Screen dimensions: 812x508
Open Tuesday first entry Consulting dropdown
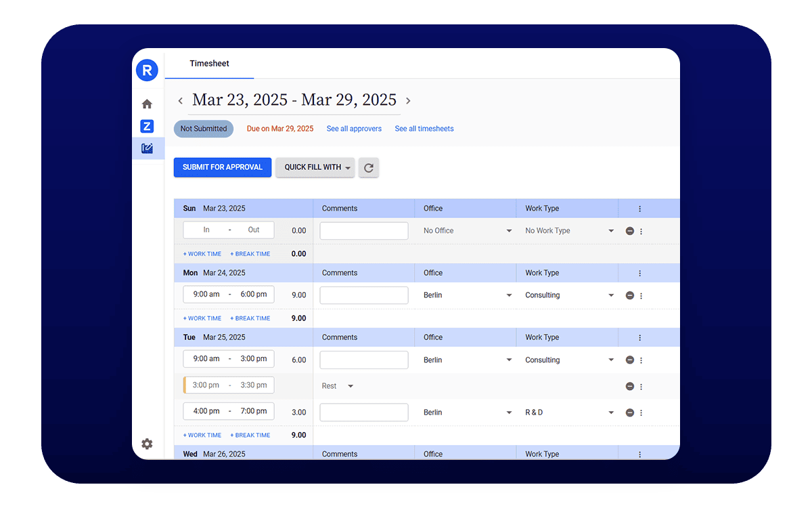click(x=570, y=360)
